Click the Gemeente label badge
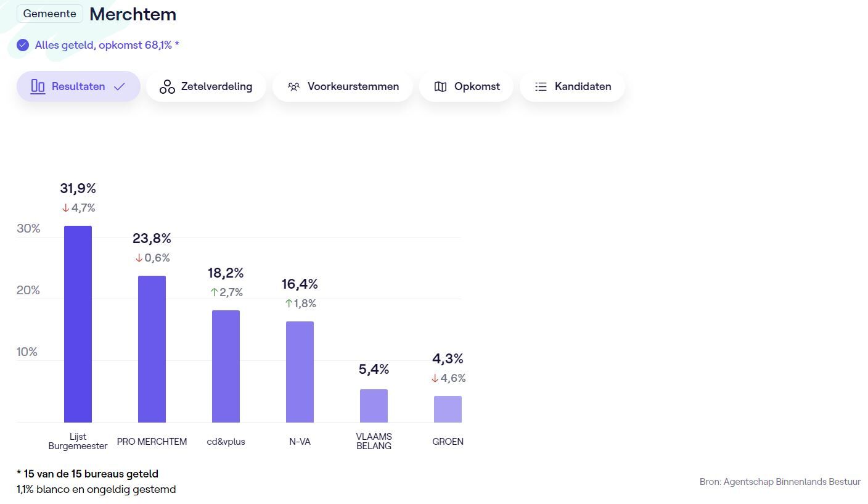 [x=49, y=14]
